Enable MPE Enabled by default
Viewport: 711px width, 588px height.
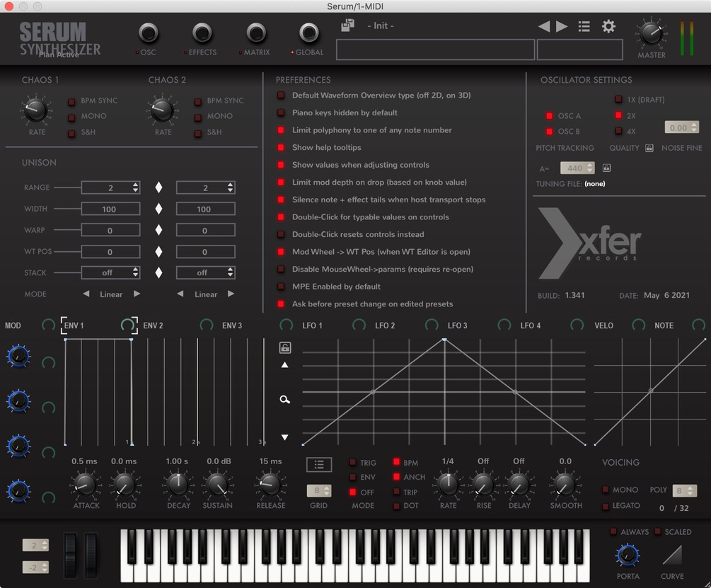(281, 287)
